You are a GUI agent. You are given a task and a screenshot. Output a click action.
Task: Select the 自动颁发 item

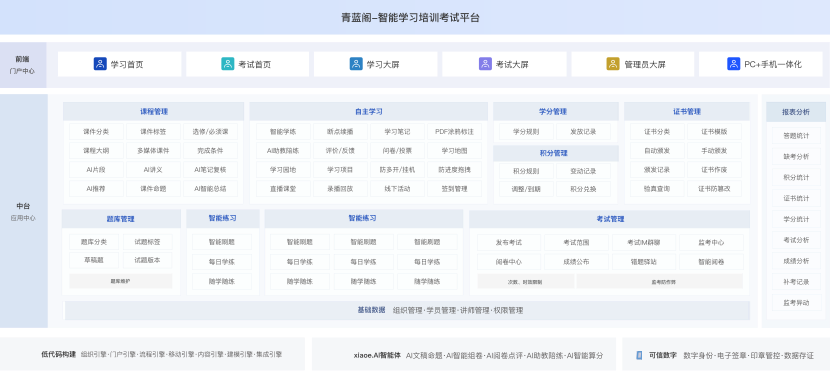pos(657,151)
